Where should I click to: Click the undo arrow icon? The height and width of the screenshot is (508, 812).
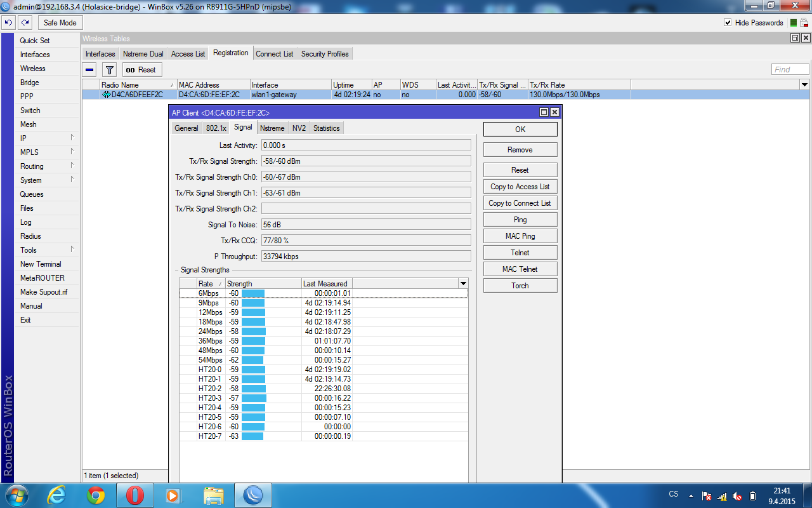tap(8, 23)
